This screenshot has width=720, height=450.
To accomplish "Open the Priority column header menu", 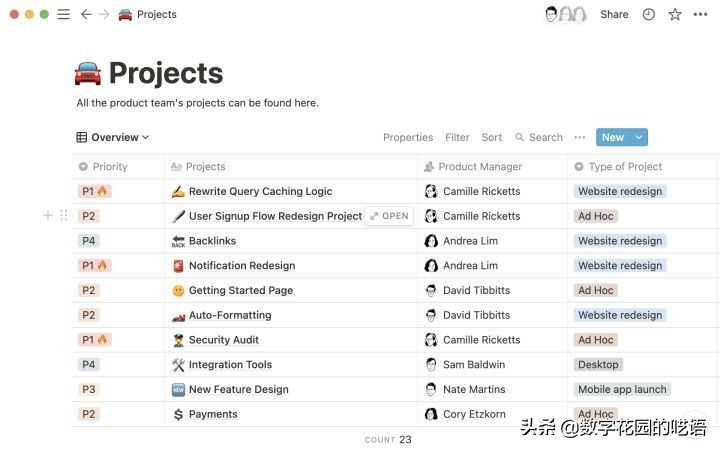I will (110, 167).
